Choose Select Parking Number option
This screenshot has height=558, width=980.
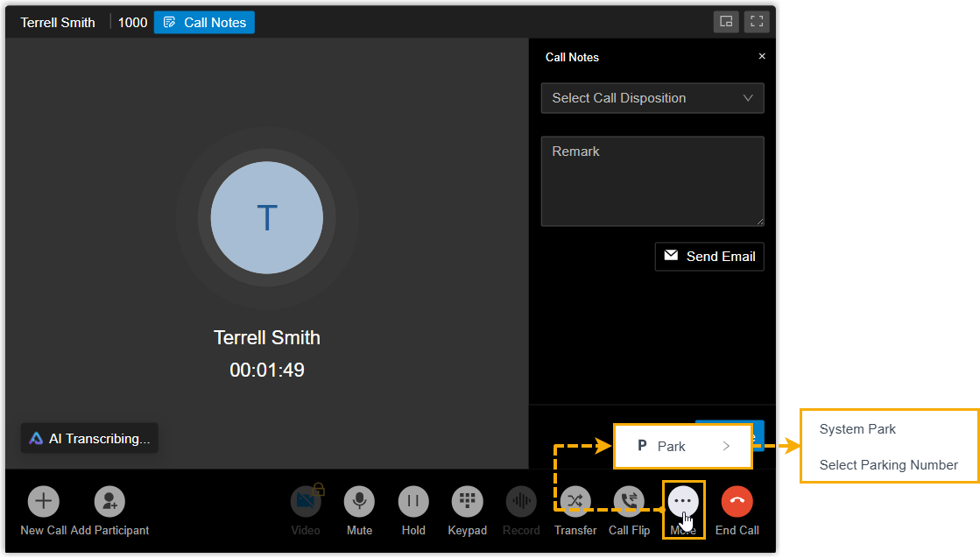click(888, 465)
